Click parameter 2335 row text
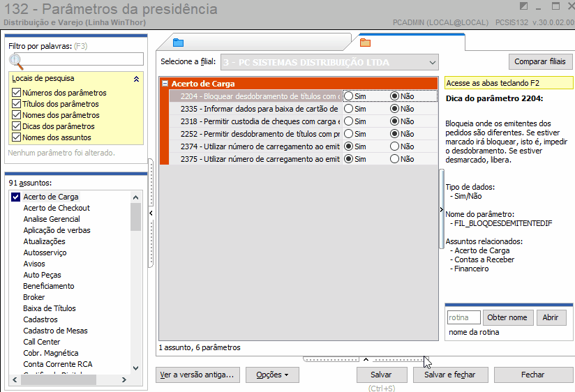The height and width of the screenshot is (392, 575). coord(260,109)
